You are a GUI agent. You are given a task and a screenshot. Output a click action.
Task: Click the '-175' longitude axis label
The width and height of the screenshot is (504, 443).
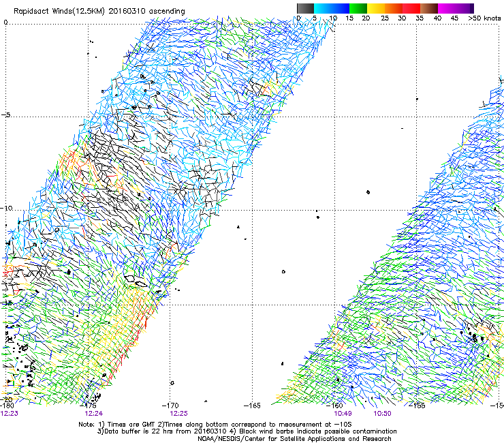[88, 406]
